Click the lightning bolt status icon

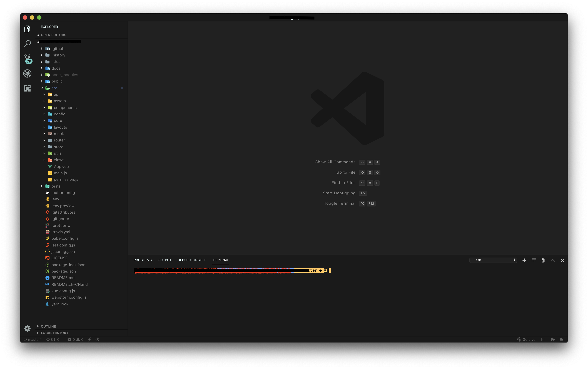(89, 340)
